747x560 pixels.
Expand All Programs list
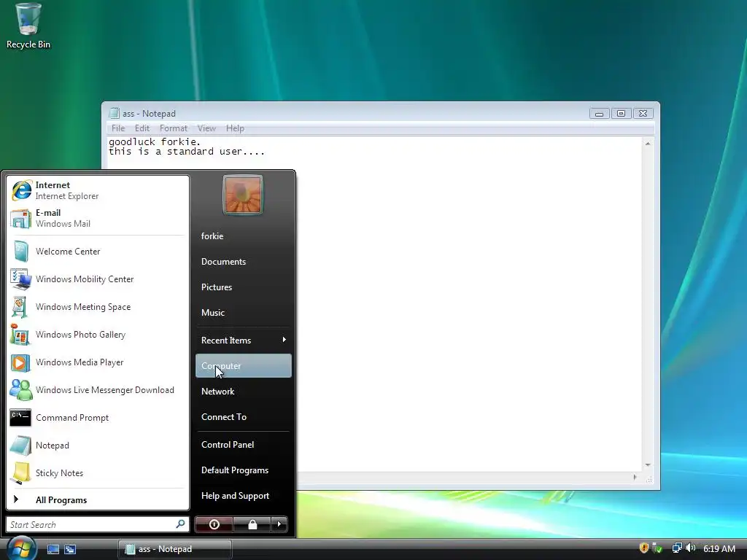coord(98,499)
